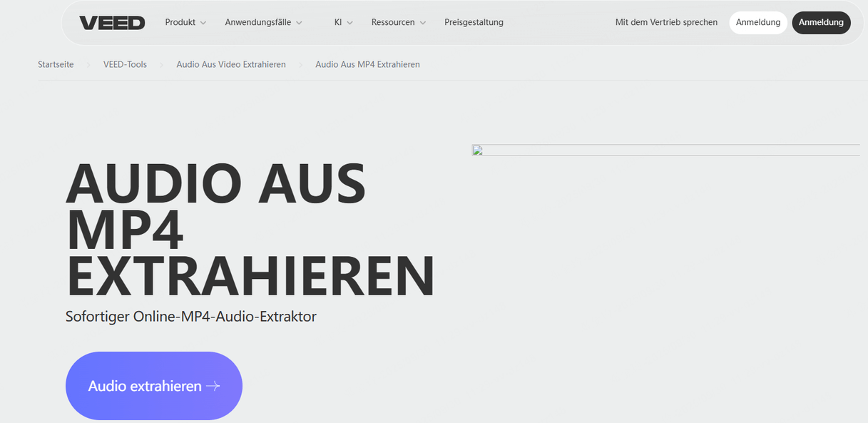Expand the chevron next to Produkt

click(x=203, y=23)
